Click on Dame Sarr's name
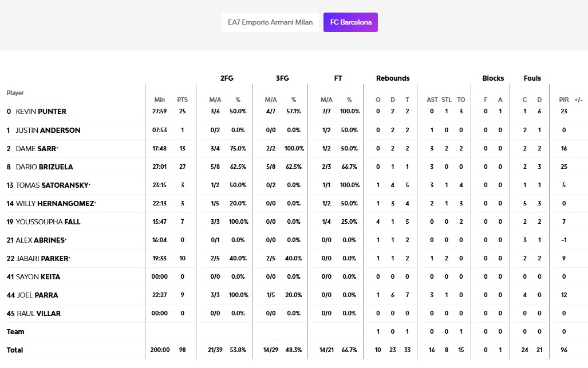The image size is (588, 368). [x=37, y=148]
